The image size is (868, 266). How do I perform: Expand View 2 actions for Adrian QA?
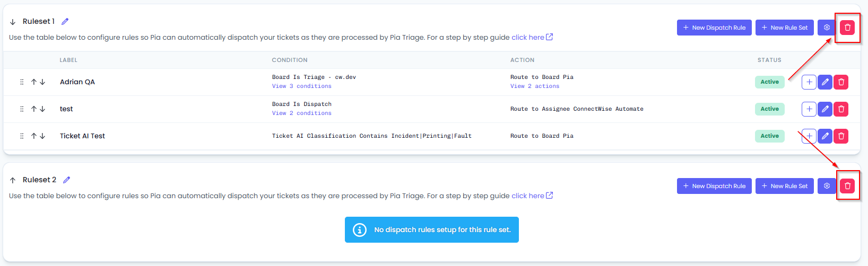click(535, 86)
